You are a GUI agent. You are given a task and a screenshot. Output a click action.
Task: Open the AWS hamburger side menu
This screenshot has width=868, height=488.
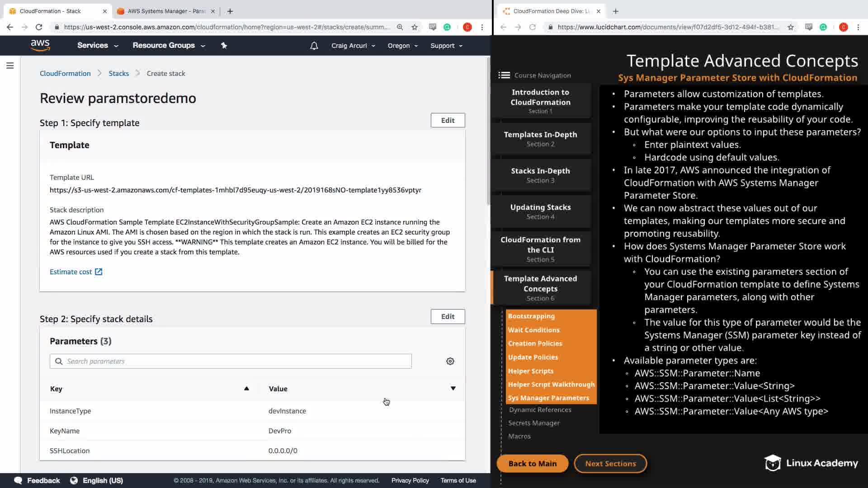pyautogui.click(x=10, y=66)
